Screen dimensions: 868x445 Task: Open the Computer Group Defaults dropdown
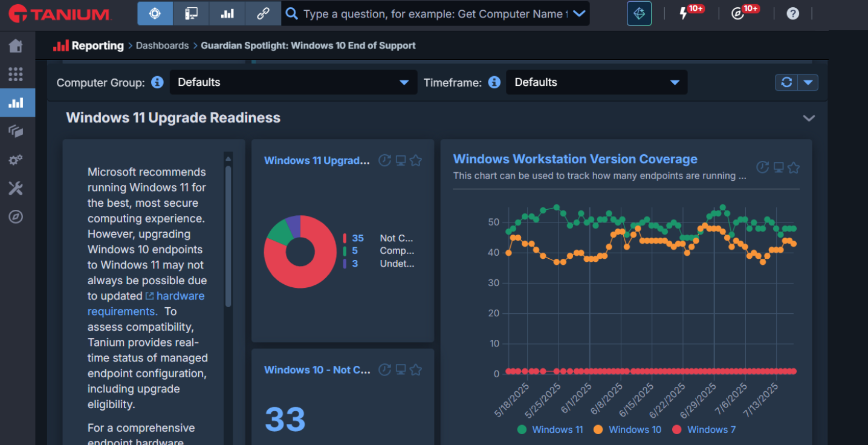pos(293,82)
